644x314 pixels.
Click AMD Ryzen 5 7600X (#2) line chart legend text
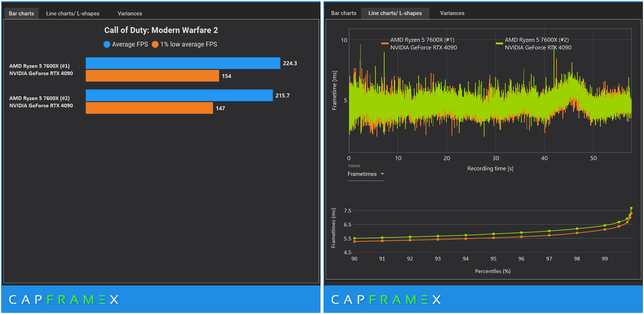[538, 44]
